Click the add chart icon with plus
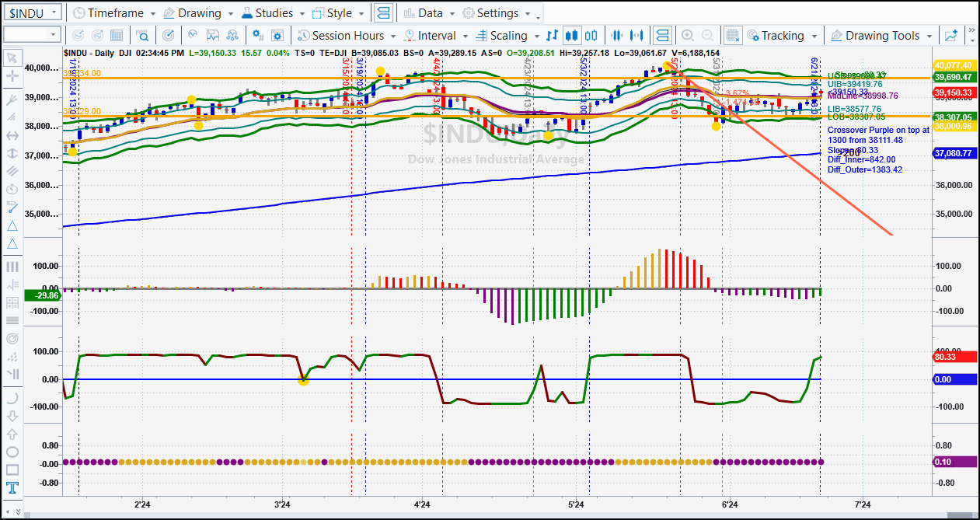Image resolution: width=980 pixels, height=520 pixels. [951, 35]
